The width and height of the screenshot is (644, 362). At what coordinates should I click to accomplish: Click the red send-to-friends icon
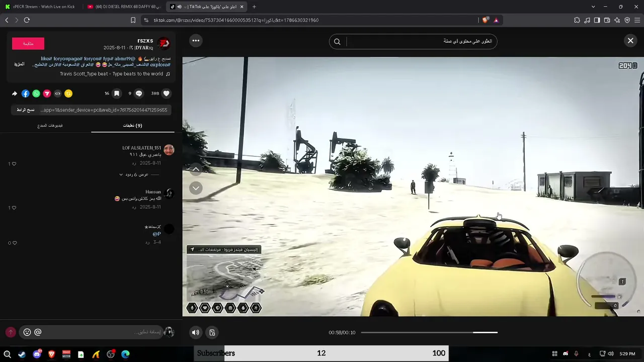tap(47, 94)
